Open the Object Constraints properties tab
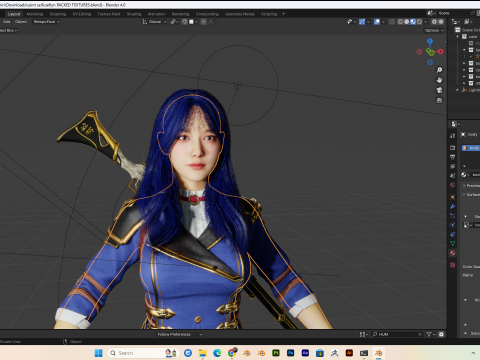The height and width of the screenshot is (360, 480). point(453,234)
